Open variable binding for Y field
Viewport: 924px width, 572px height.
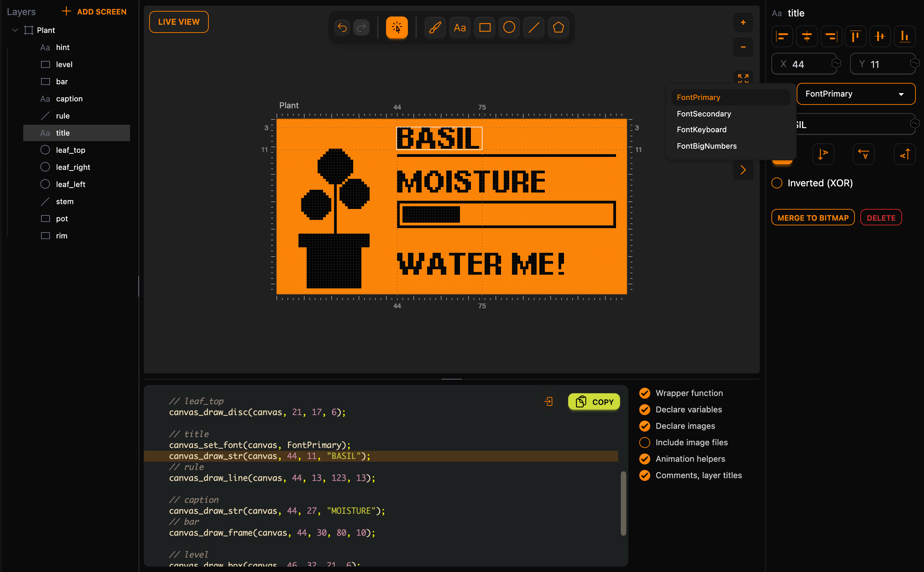click(x=914, y=63)
